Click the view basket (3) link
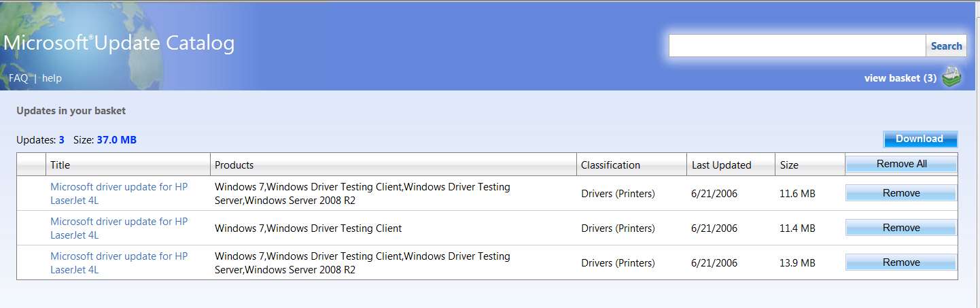This screenshot has height=308, width=980. (900, 78)
